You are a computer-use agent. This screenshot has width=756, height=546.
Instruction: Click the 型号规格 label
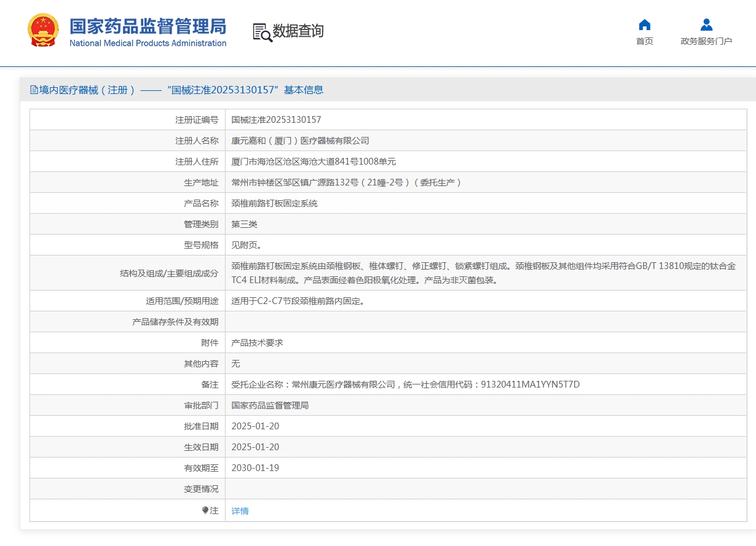201,245
